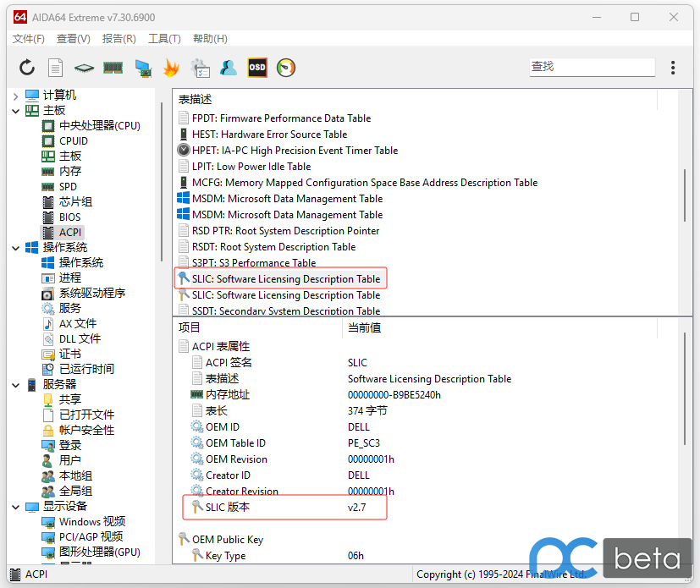Open the 查看(V) menu
This screenshot has height=588, width=700.
(73, 39)
